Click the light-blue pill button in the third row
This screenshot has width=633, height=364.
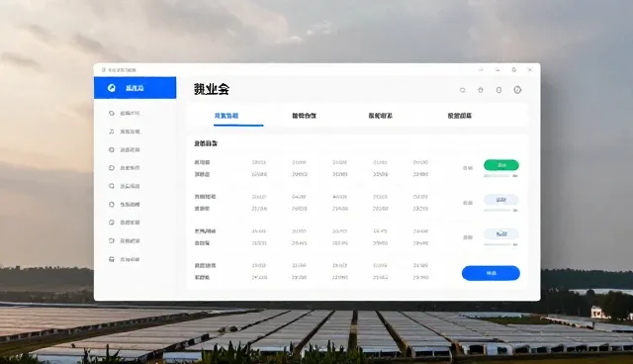coord(501,234)
